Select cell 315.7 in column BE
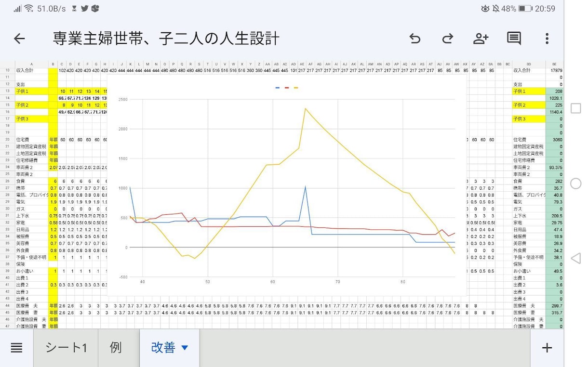 554,313
